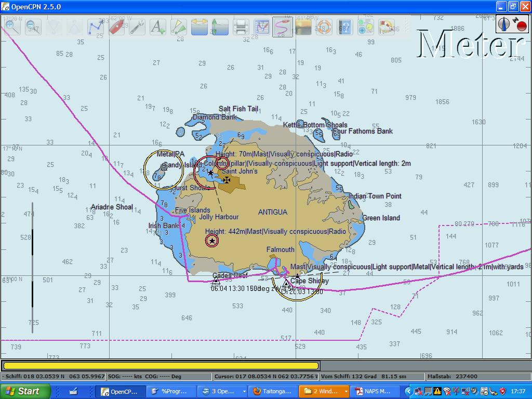Switch to NAPS M... PDF taskbar button
This screenshot has width=532, height=399.
[376, 391]
